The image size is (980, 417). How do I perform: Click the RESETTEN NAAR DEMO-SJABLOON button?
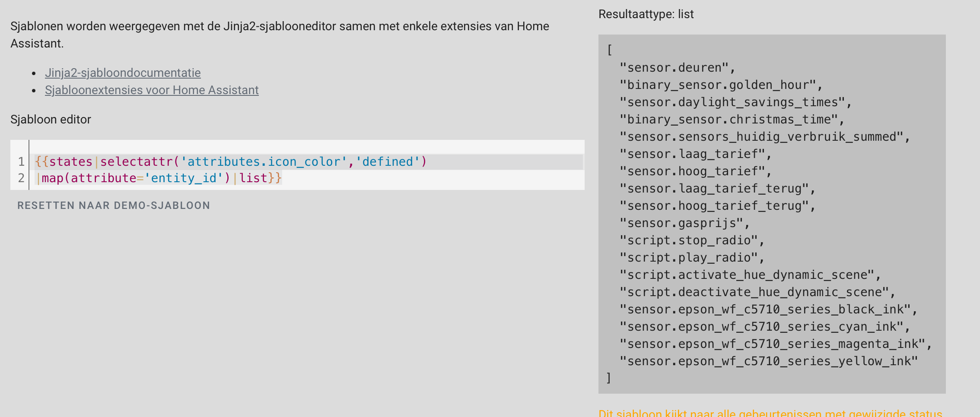pos(114,205)
